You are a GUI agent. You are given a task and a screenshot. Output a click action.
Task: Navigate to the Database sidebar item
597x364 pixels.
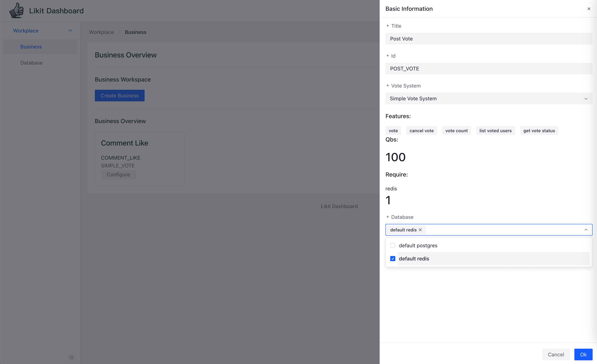click(32, 63)
